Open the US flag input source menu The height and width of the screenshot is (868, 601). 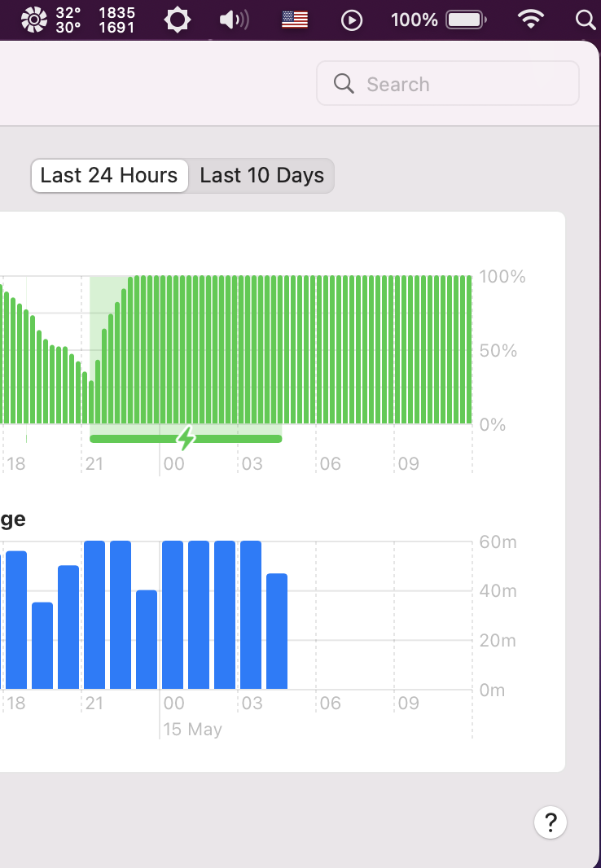(295, 20)
